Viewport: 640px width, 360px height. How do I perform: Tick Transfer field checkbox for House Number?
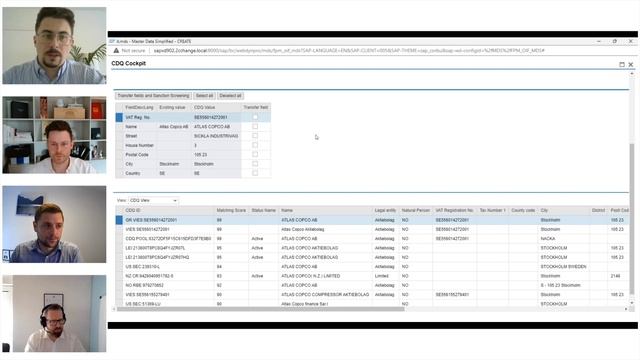255,145
